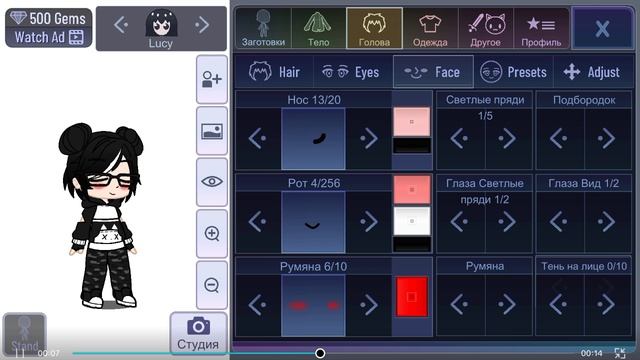Previous Светлые пряди 1/5 option
The height and width of the screenshot is (360, 640).
click(460, 138)
